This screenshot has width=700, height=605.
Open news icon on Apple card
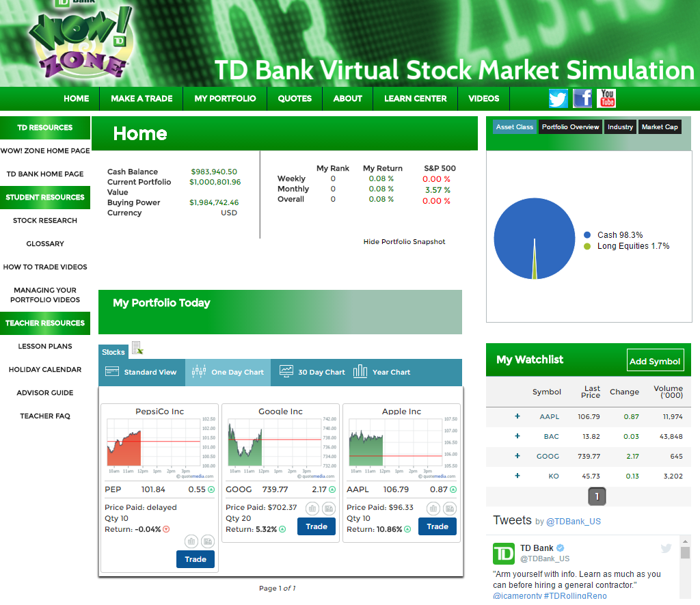click(x=450, y=509)
